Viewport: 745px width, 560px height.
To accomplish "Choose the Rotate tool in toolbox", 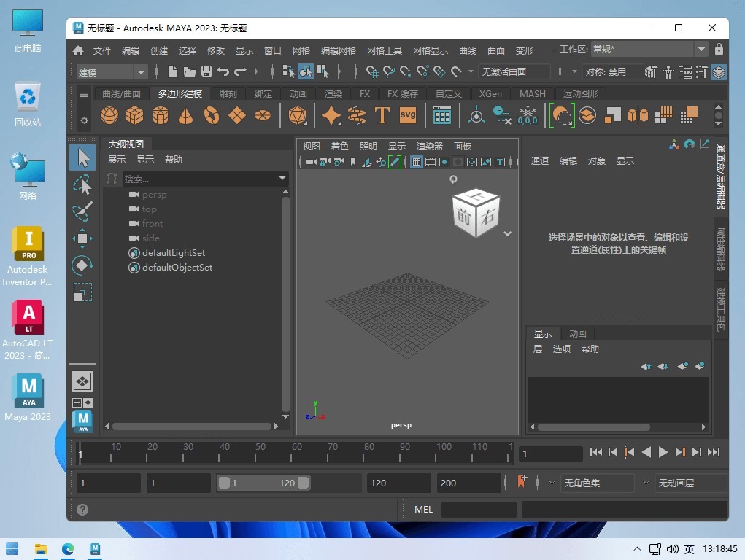I will (x=82, y=265).
